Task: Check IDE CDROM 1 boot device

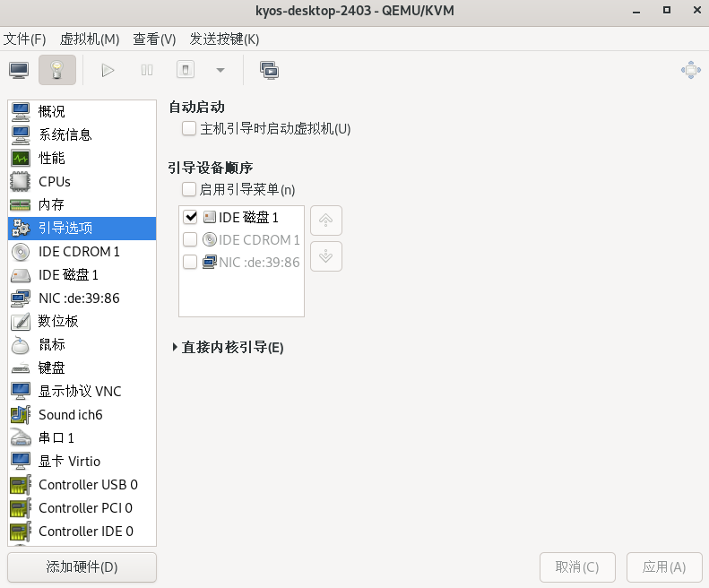Action: point(190,239)
